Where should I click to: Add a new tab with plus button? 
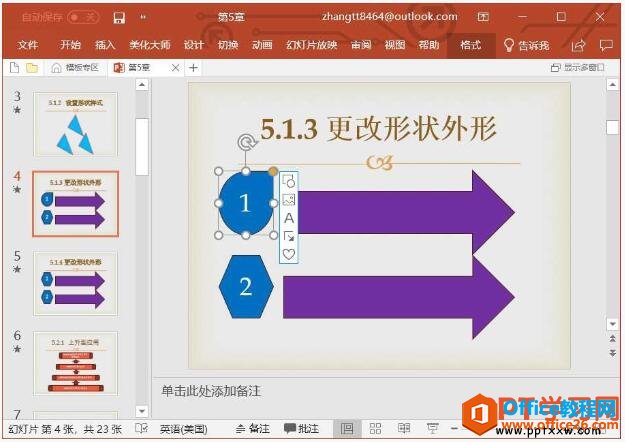pos(193,68)
